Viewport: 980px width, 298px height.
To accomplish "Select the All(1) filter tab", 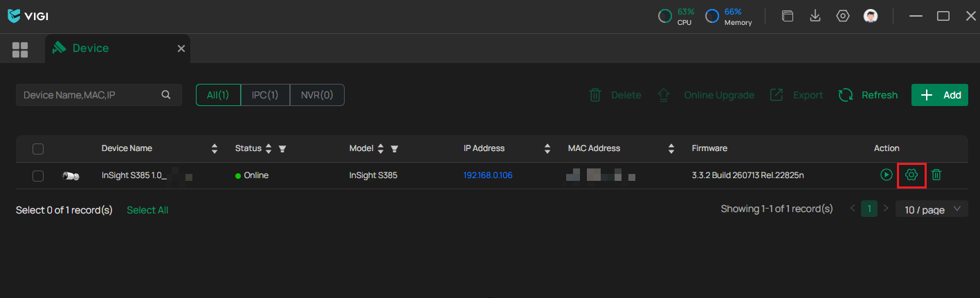I will click(218, 95).
